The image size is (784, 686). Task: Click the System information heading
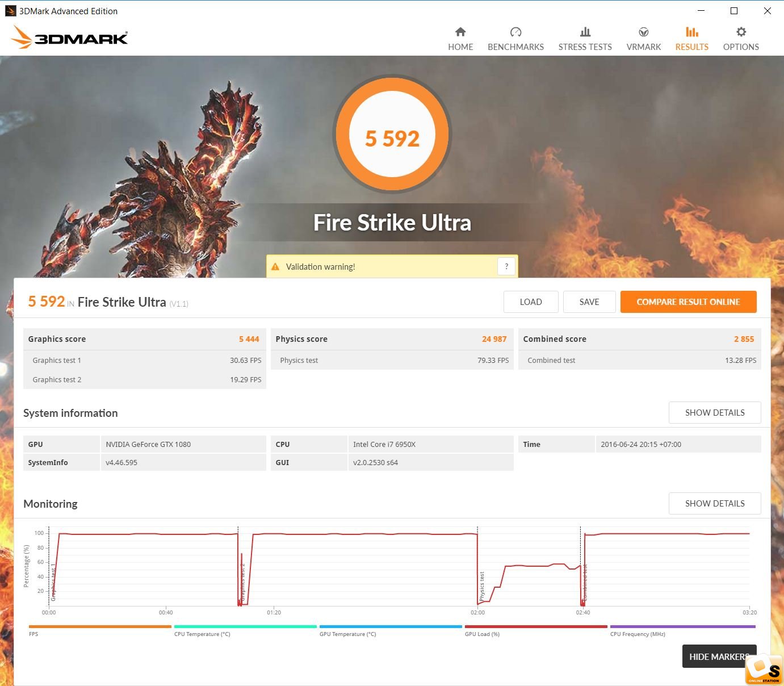pyautogui.click(x=70, y=413)
